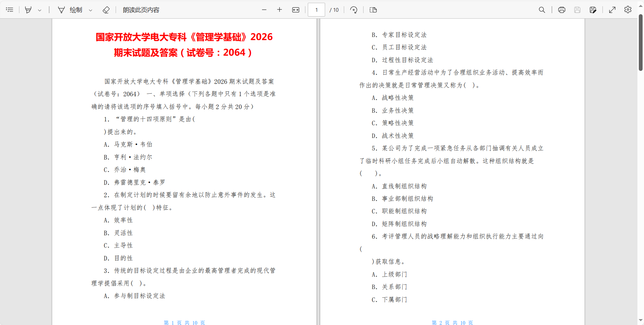Click footer text "第 1 页 共 10 页"
644x325 pixels.
point(184,323)
